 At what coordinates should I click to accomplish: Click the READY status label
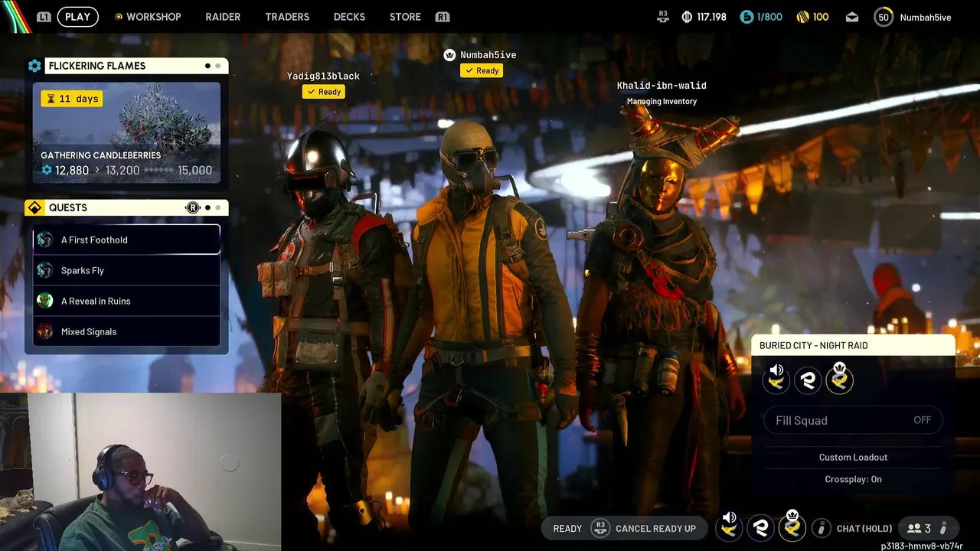[567, 528]
